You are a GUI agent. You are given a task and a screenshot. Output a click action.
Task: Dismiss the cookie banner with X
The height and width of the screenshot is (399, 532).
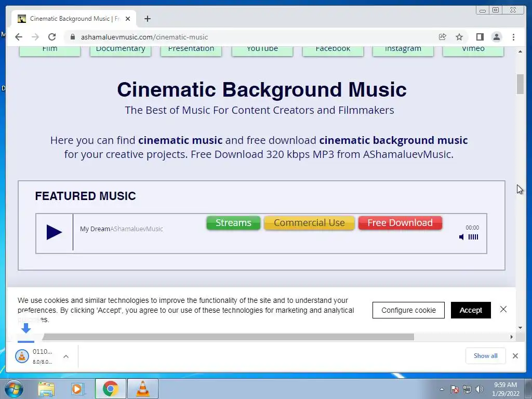pos(503,309)
